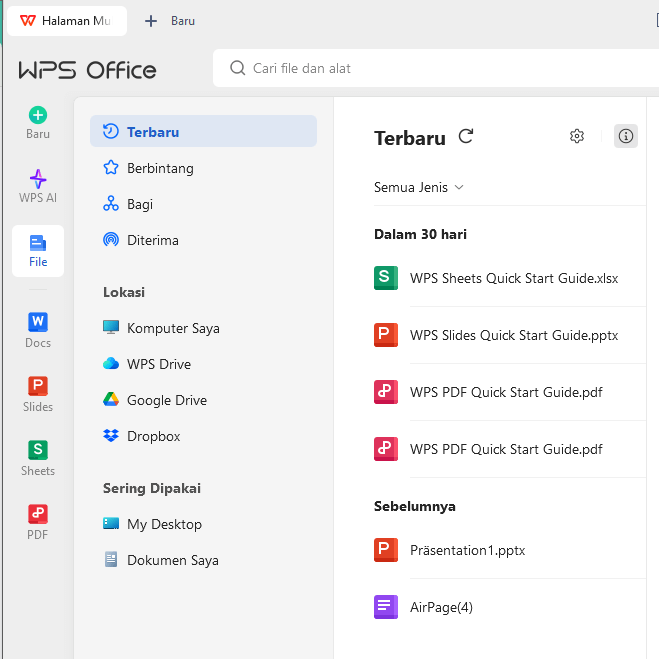Open WPS Sheets Quick Start Guide.xlsx
The image size is (659, 659).
coord(514,278)
